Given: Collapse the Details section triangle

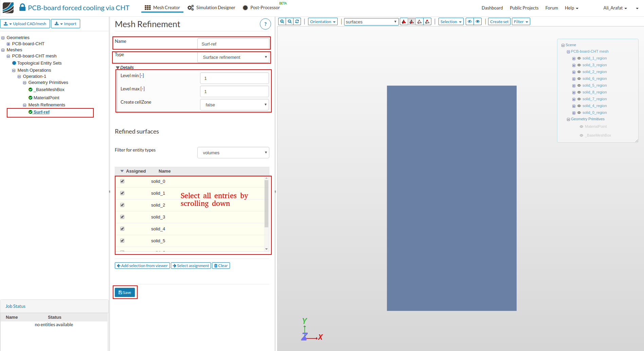Looking at the screenshot, I should (118, 68).
